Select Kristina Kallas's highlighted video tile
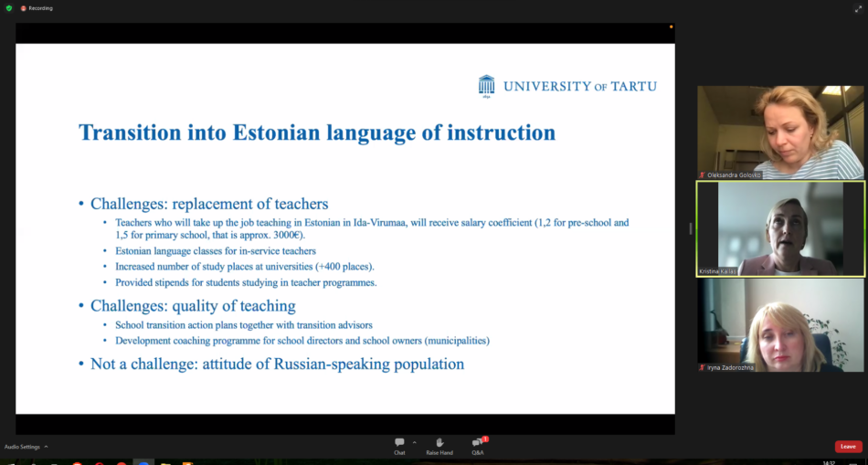Screen dimensions: 868x465 (x=780, y=227)
